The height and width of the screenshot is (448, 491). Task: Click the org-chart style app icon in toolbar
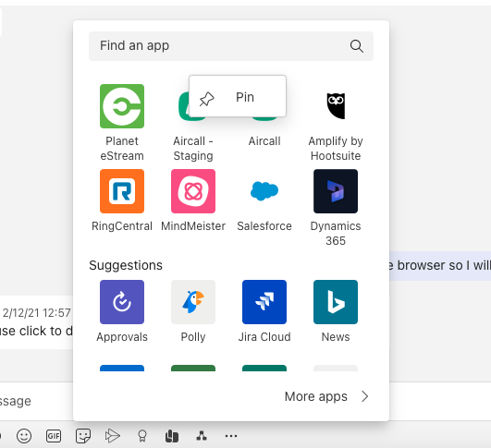click(x=202, y=435)
